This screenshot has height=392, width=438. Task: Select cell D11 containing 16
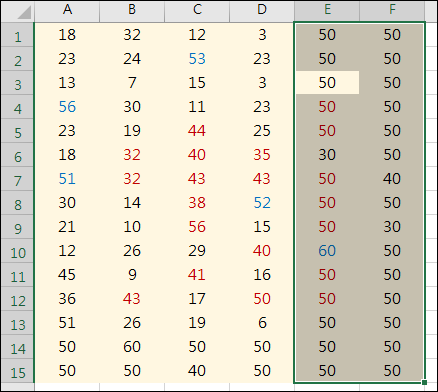(262, 275)
